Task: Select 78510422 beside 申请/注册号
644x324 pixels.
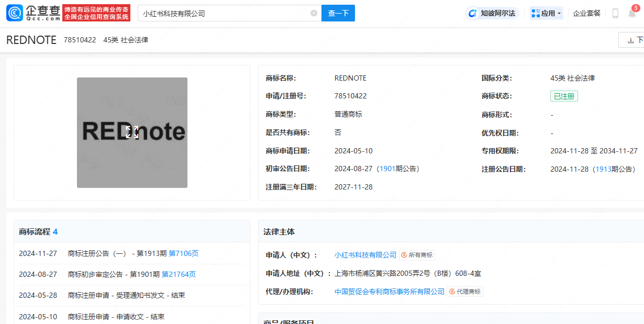Action: click(x=350, y=96)
